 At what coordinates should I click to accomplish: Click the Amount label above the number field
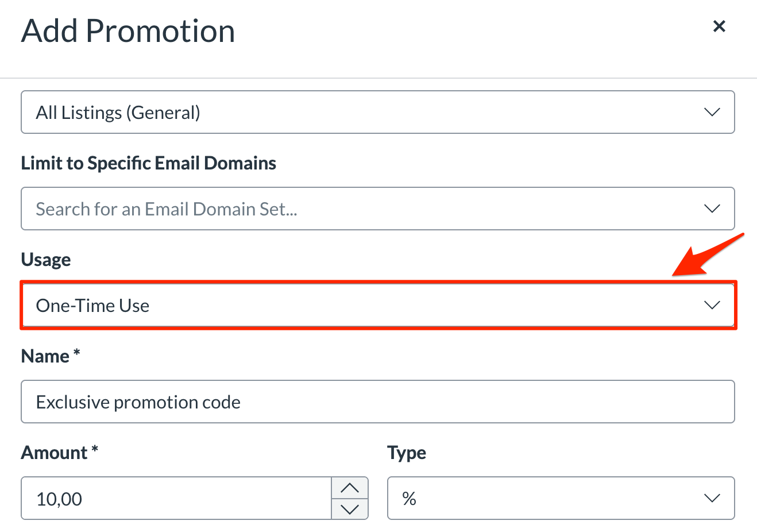(59, 452)
